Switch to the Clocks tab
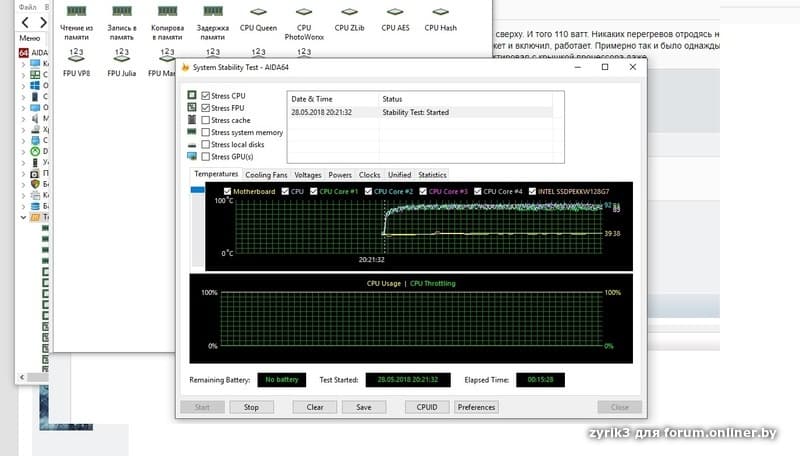The image size is (800, 456). pyautogui.click(x=369, y=175)
